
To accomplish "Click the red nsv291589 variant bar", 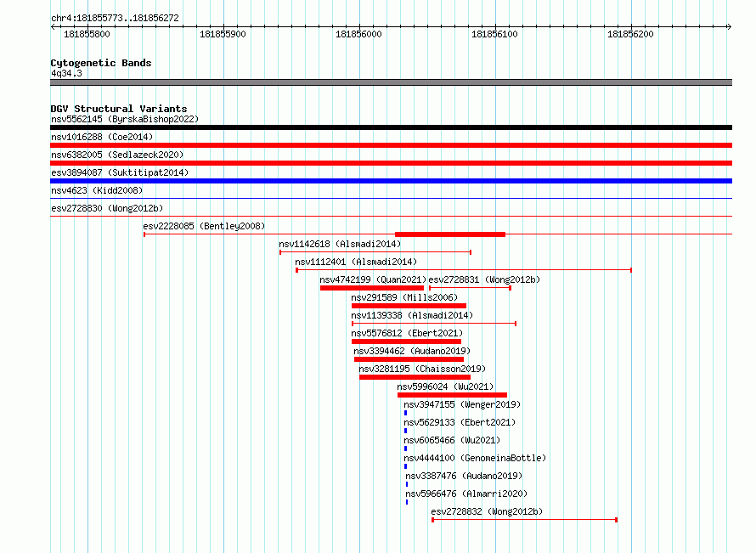I will [x=409, y=306].
